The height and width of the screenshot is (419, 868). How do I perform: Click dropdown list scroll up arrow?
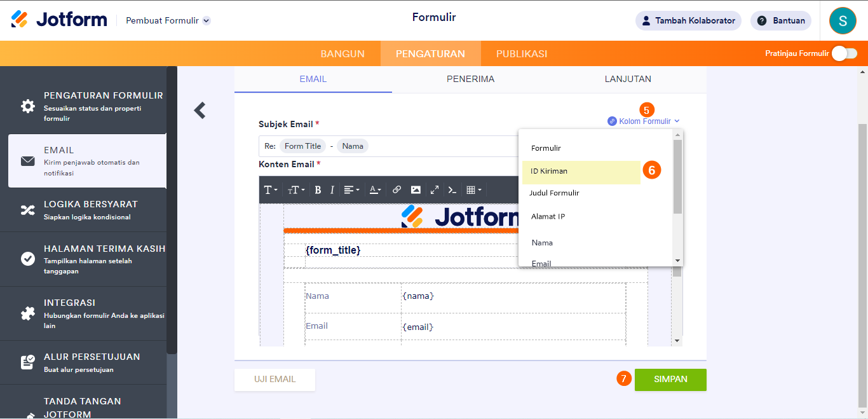(677, 134)
